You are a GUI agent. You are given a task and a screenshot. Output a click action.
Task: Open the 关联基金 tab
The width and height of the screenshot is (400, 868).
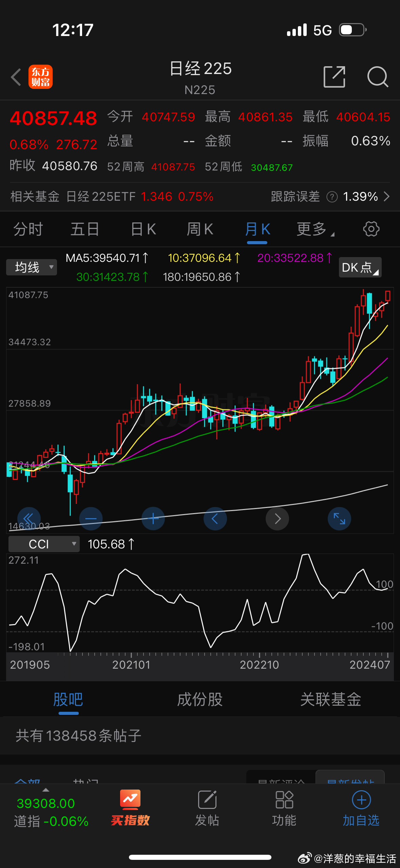[331, 700]
